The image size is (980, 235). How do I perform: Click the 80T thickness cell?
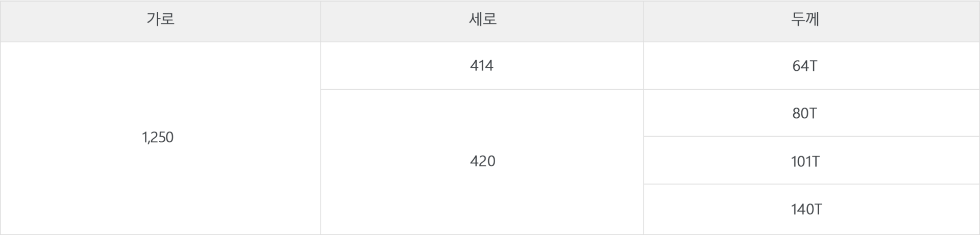tap(805, 113)
